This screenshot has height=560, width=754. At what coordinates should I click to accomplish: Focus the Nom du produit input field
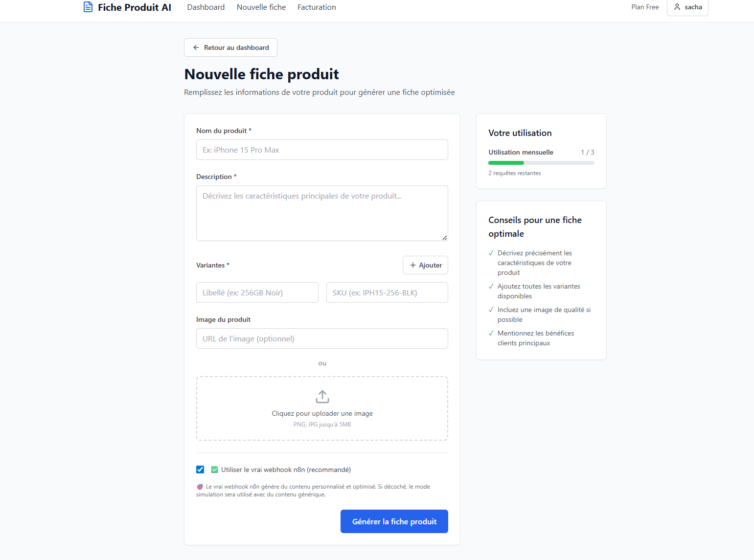point(322,150)
